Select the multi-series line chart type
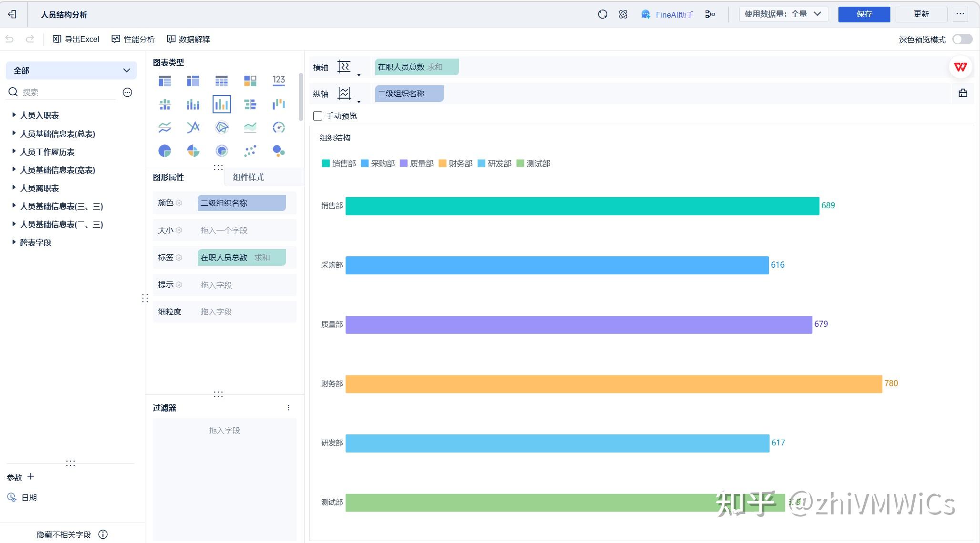The image size is (980, 543). tap(193, 127)
